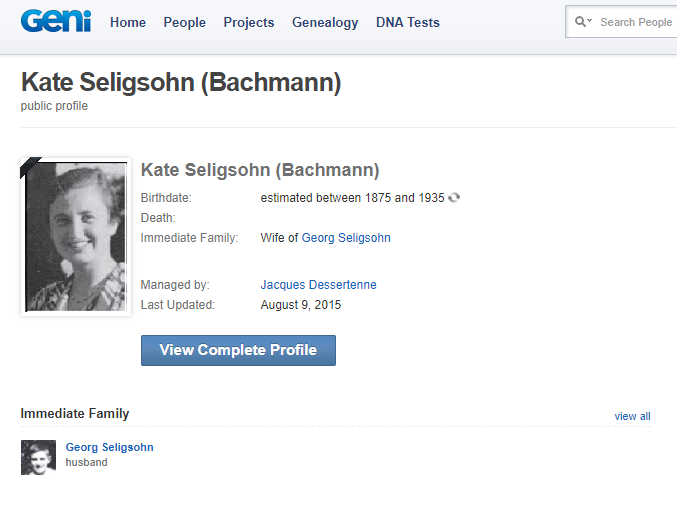Click view all for Immediate Family
This screenshot has height=513, width=677.
tap(632, 416)
